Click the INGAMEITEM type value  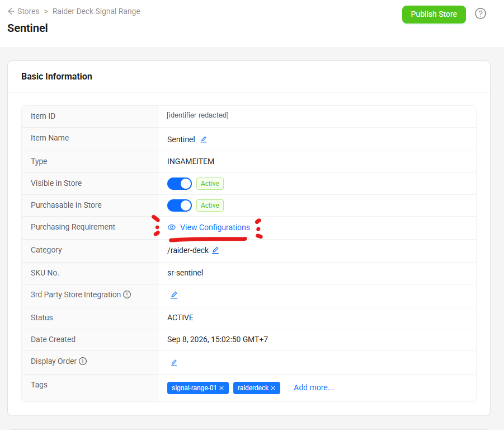[191, 161]
